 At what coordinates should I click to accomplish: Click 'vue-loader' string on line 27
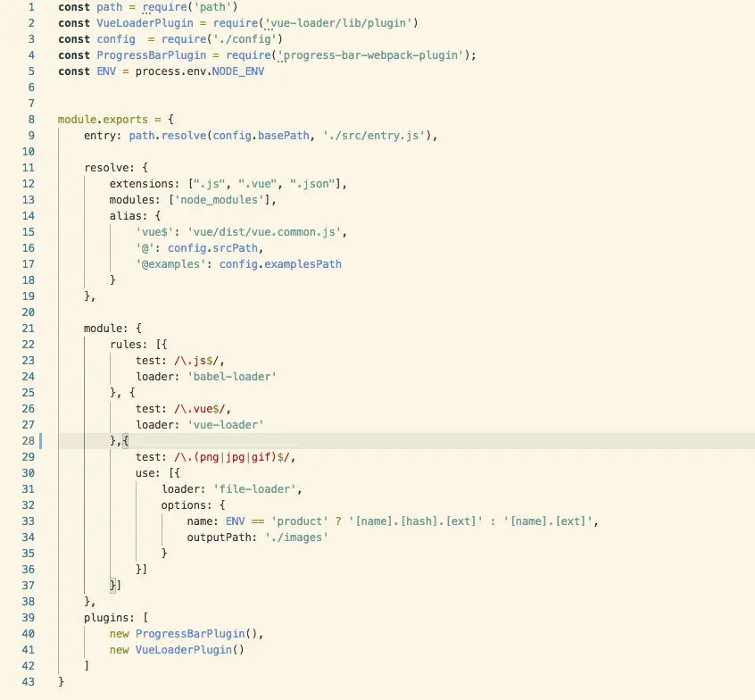(x=226, y=425)
